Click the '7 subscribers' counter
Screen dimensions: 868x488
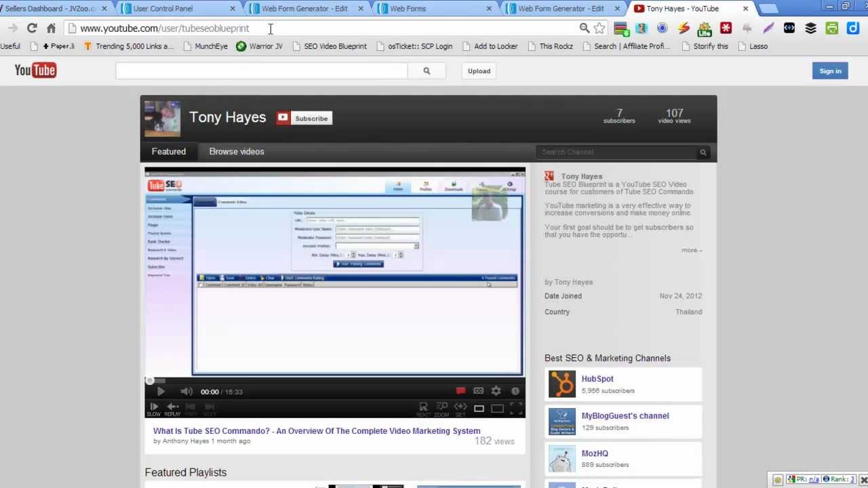click(619, 116)
